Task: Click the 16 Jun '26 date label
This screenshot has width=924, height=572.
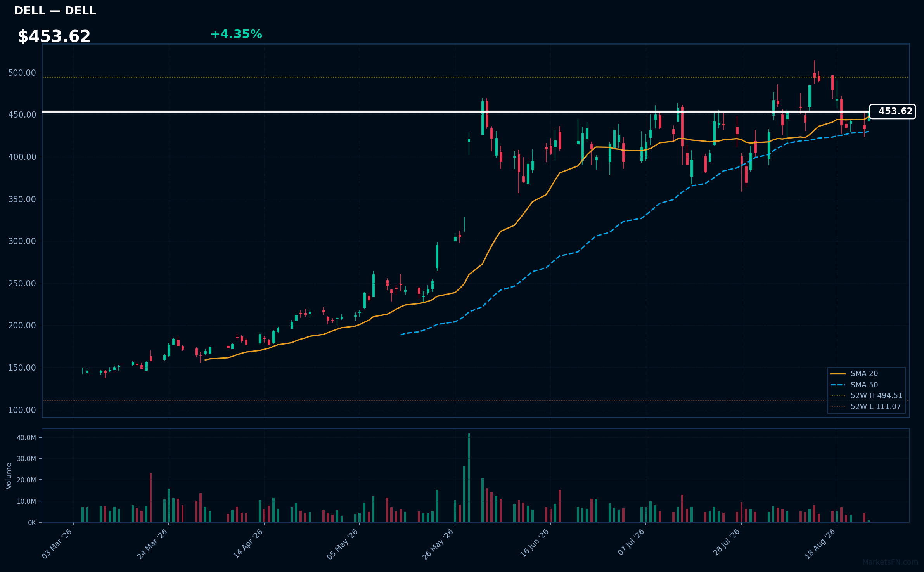Action: pos(534,543)
